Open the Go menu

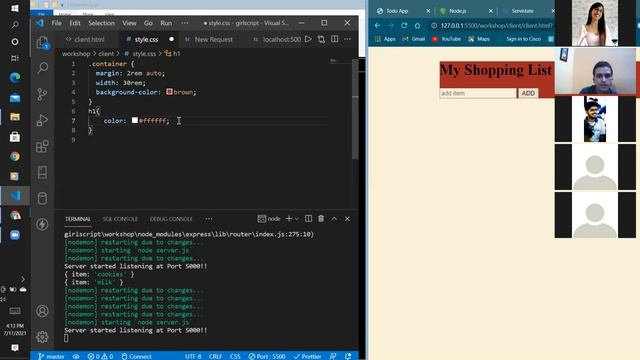(x=148, y=23)
